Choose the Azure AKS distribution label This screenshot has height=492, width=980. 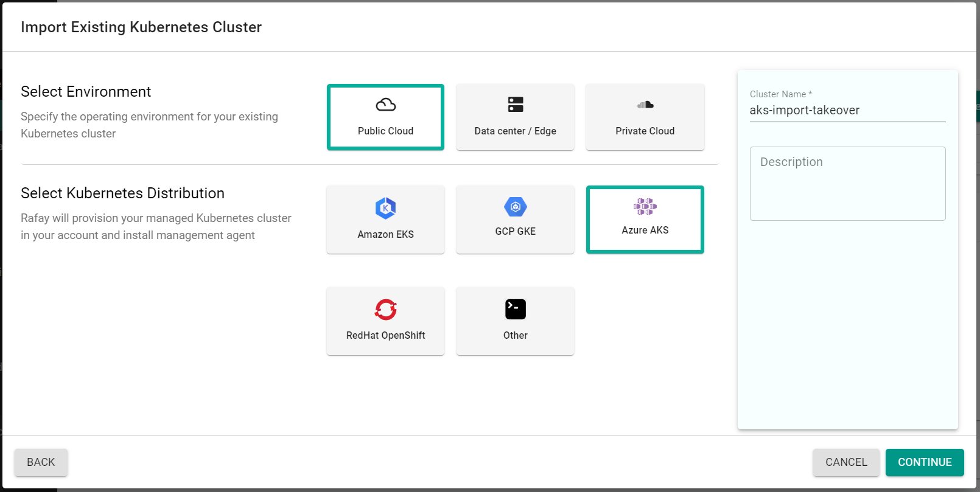pos(645,230)
